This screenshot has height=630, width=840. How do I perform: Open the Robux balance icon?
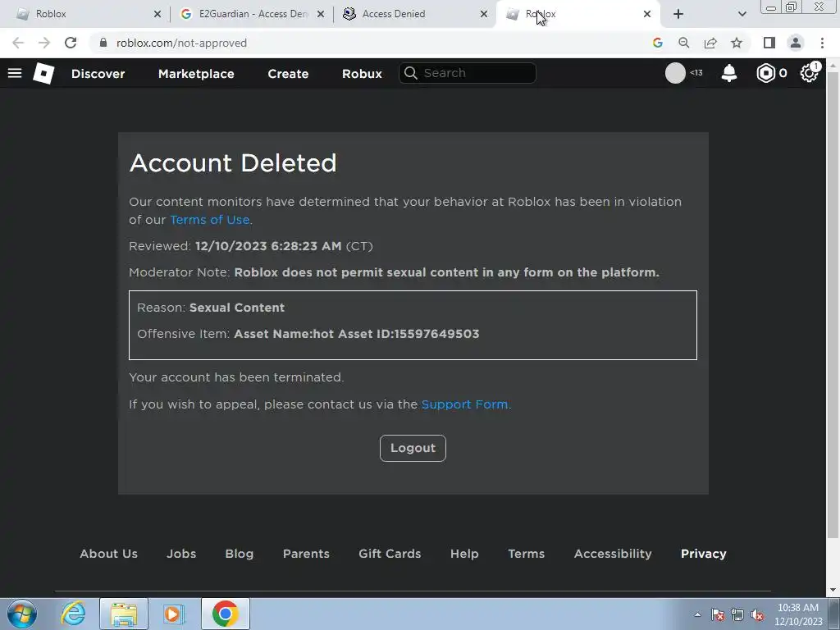[x=766, y=73]
